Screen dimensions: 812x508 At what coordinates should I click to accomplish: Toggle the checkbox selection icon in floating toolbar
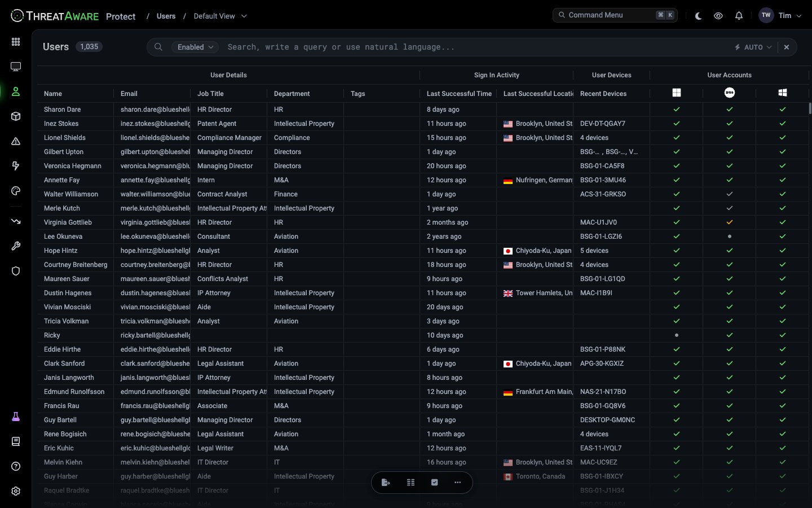tap(434, 482)
